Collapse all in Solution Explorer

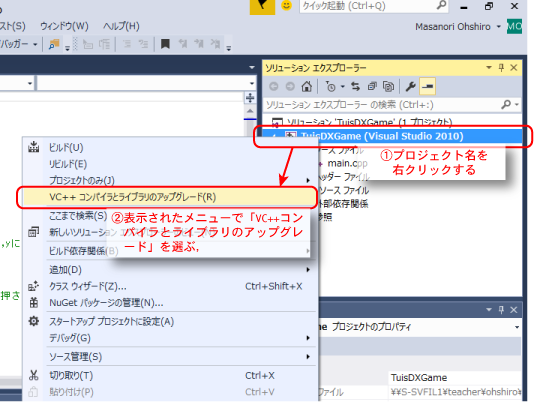tap(372, 87)
